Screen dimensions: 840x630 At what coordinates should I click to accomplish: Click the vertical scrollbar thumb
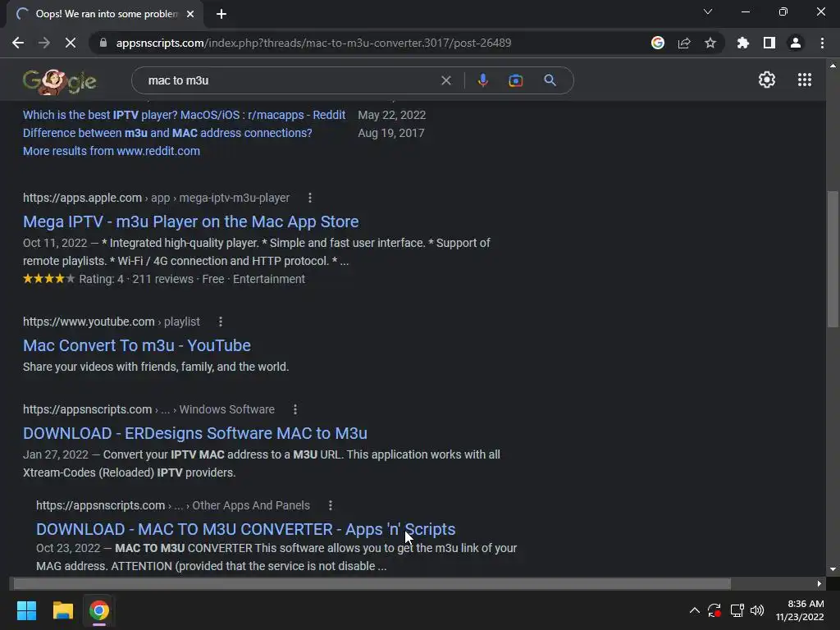pos(833,258)
